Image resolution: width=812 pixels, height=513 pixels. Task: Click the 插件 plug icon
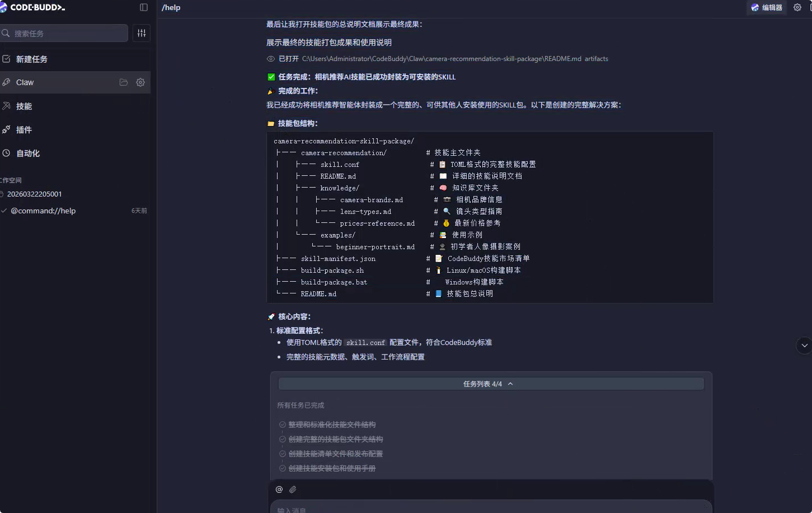pos(6,129)
